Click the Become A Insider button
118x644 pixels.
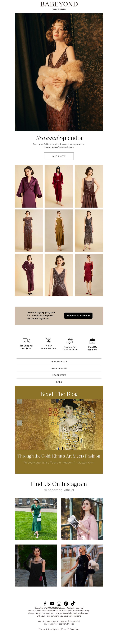(x=78, y=316)
